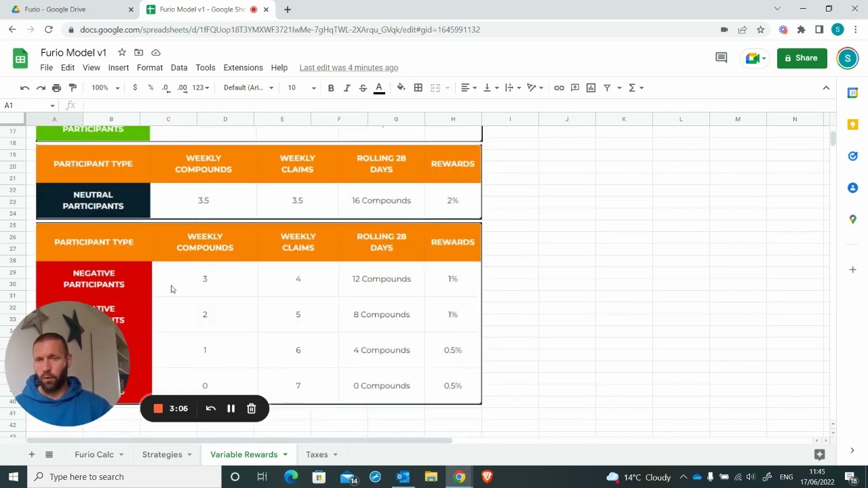Add a new sheet with plus

pyautogui.click(x=31, y=455)
